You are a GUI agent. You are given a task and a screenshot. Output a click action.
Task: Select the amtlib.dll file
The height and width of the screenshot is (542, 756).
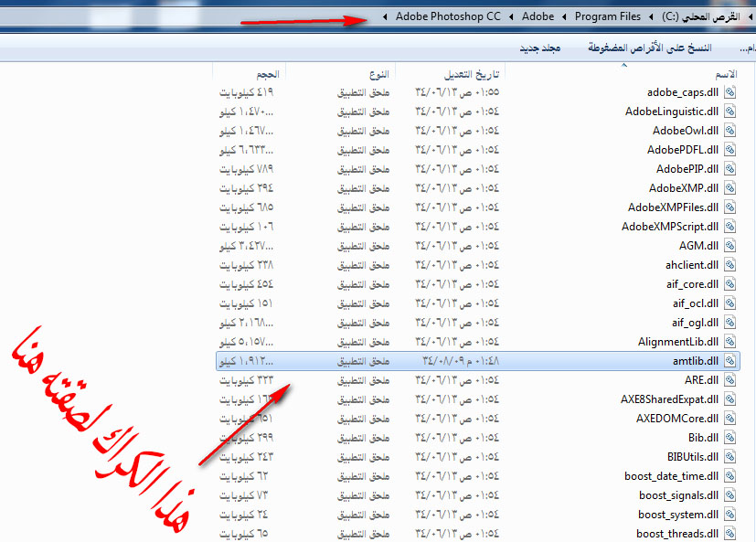pyautogui.click(x=695, y=361)
